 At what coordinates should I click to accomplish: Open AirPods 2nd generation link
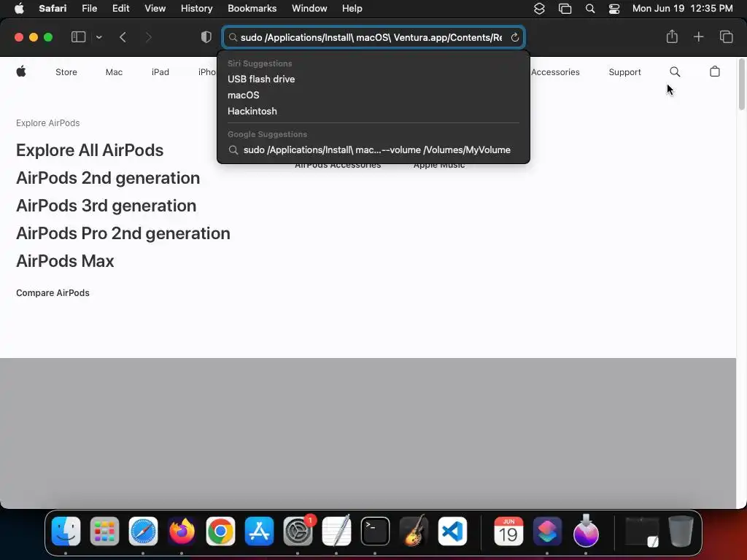[x=108, y=178]
